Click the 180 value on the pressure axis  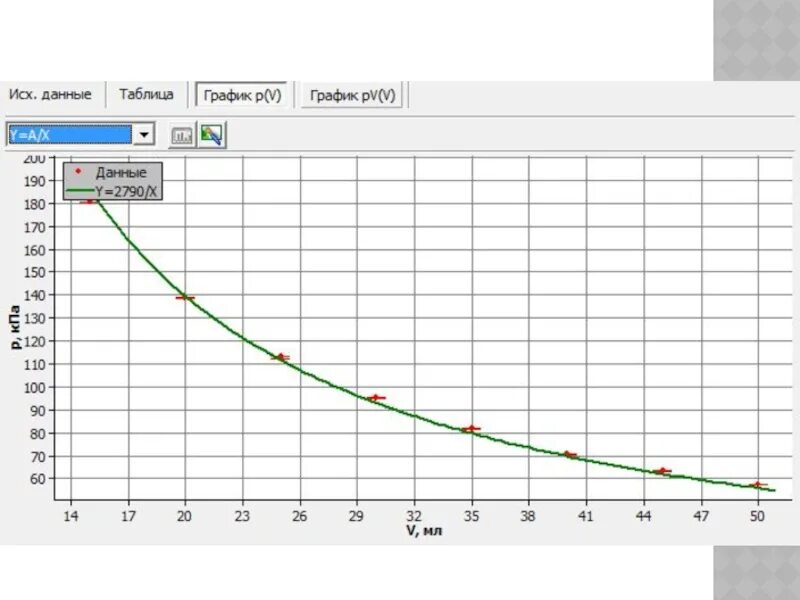[x=35, y=204]
